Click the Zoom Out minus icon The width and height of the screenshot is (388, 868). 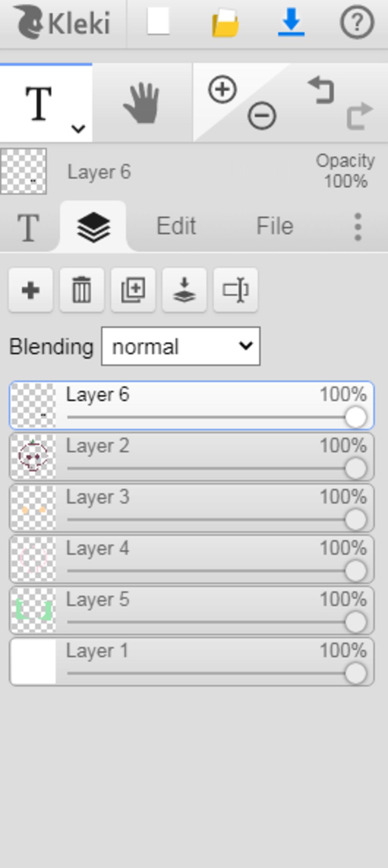261,115
